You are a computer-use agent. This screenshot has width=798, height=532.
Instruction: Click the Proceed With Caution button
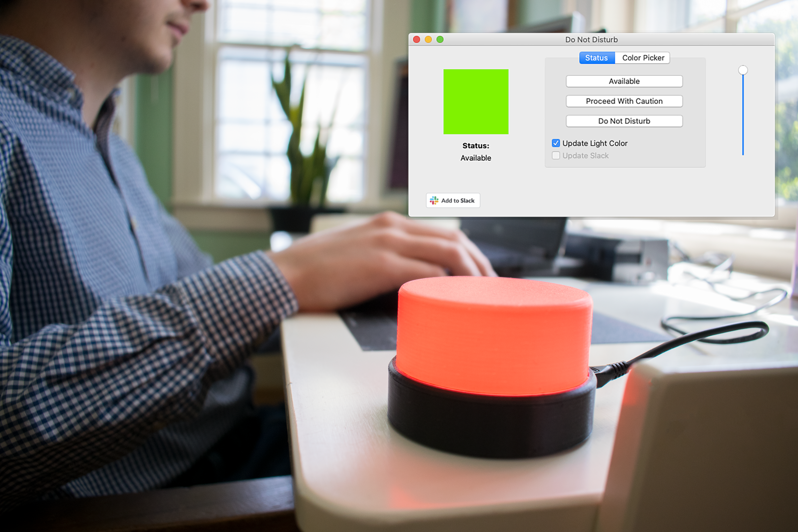[624, 101]
